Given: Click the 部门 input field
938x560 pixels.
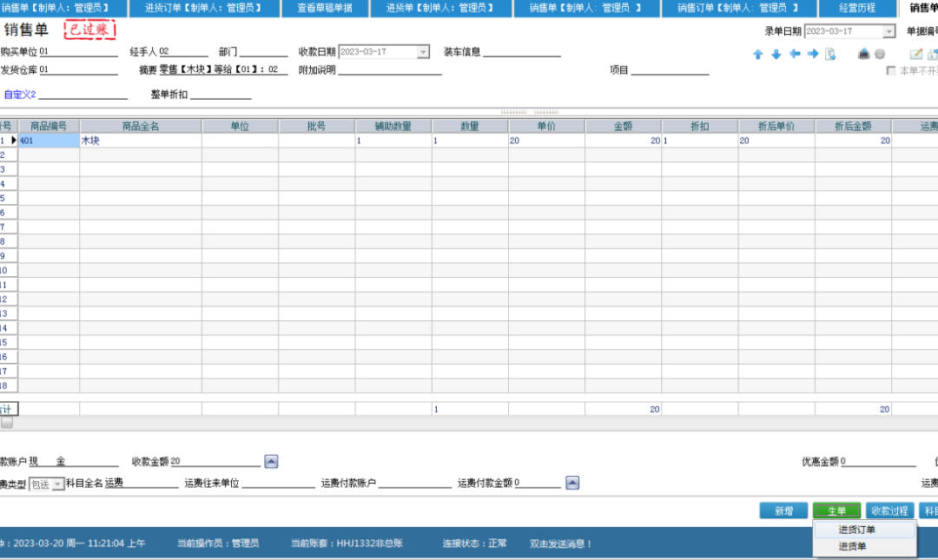Looking at the screenshot, I should click(x=264, y=52).
